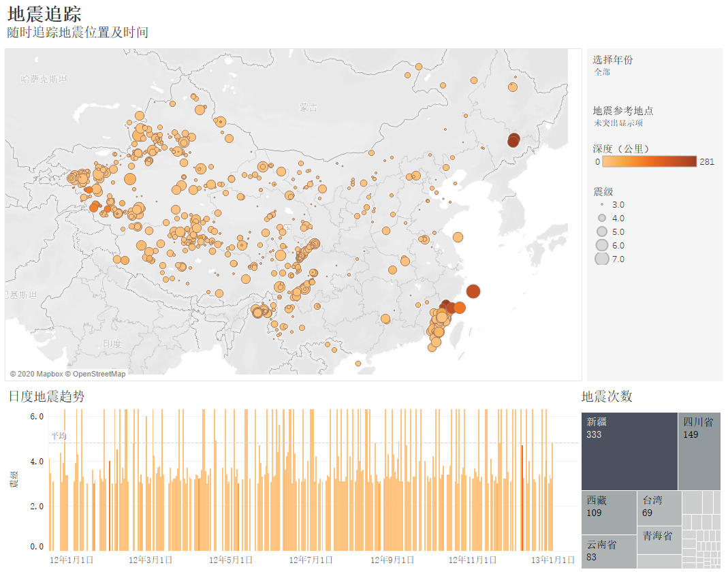Viewport: 728px width, 576px height.
Task: Pick the 5.0 magnitude legend circle
Action: pyautogui.click(x=602, y=231)
